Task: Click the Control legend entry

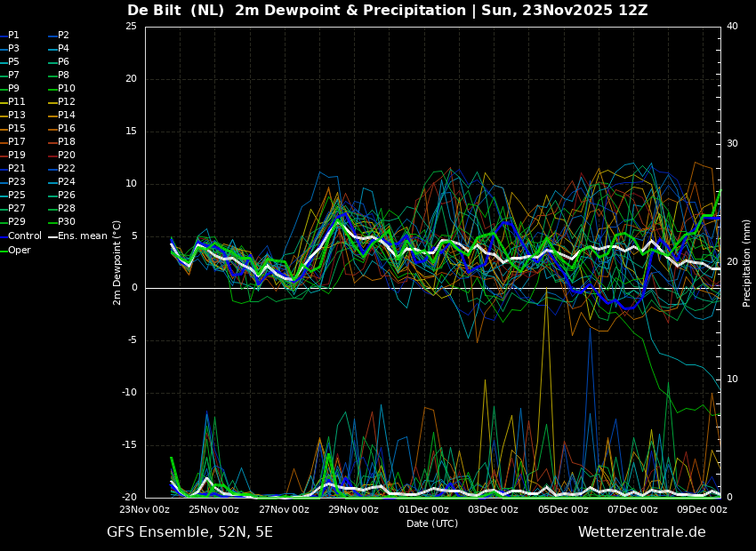Action: tap(20, 236)
